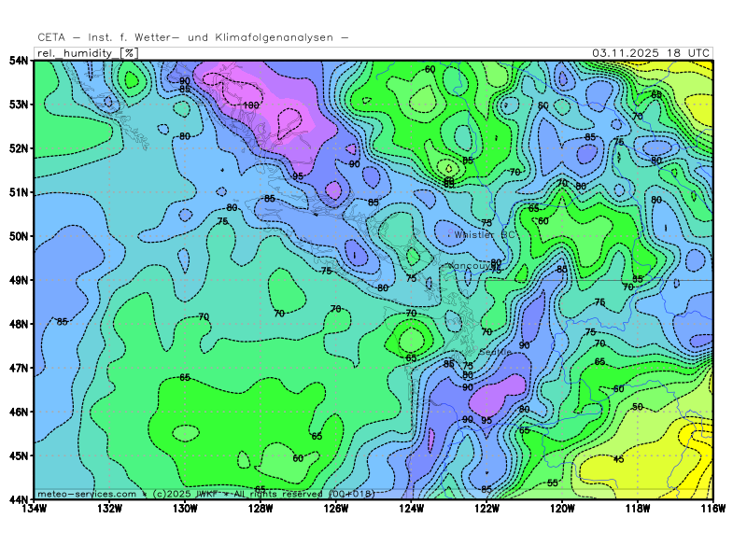This screenshot has height=560, width=747.
Task: Click the Seattle label on the map
Action: click(493, 351)
